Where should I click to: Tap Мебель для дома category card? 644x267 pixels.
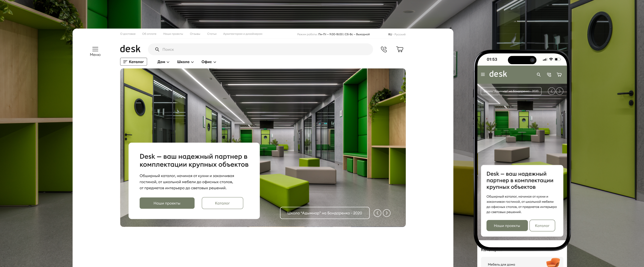(x=522, y=262)
